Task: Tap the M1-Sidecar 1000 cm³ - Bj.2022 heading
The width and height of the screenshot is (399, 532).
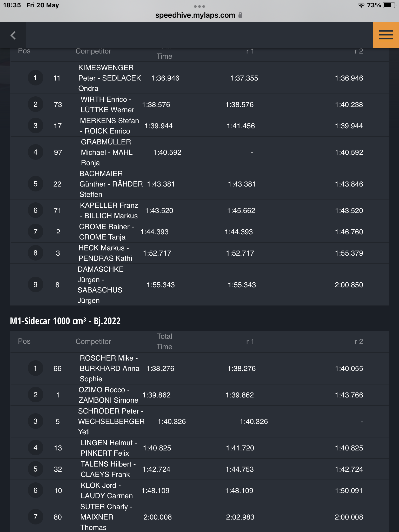Action: [x=65, y=321]
